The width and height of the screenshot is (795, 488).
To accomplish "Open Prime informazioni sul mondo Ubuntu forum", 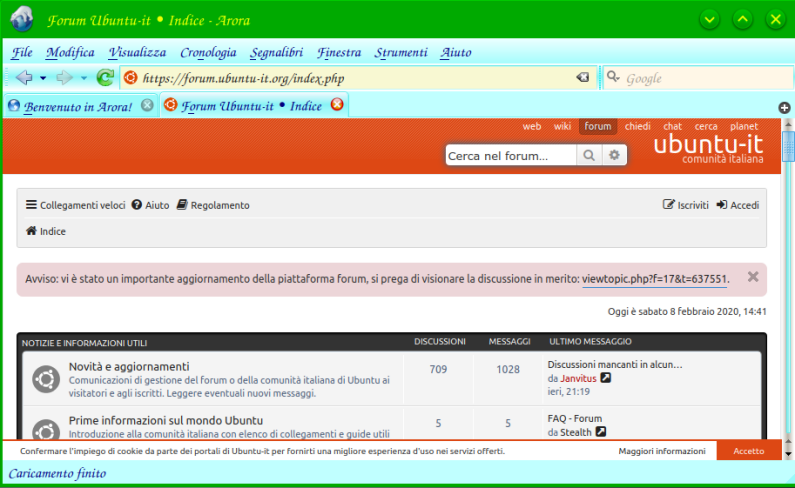I will click(166, 421).
